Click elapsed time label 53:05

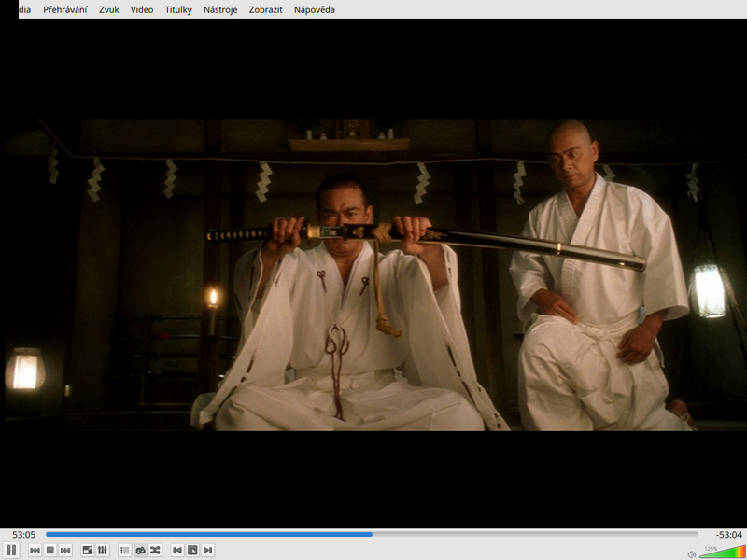pos(24,535)
